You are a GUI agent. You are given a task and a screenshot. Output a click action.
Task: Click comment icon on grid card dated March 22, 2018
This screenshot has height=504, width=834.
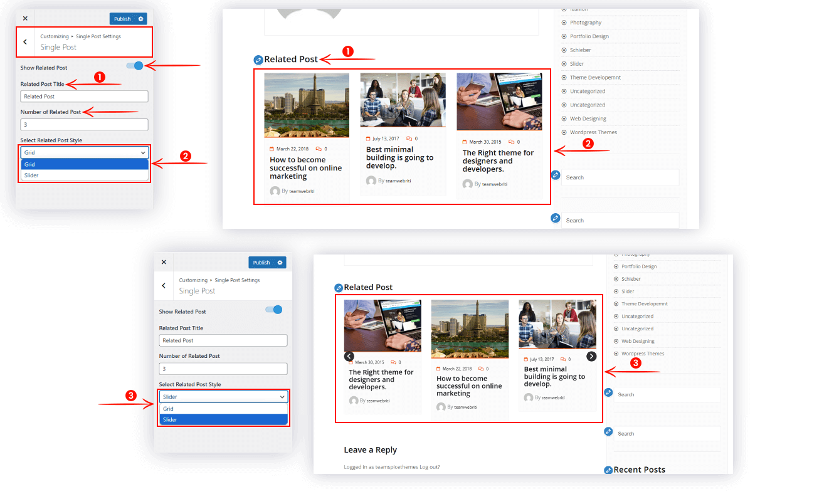tap(319, 149)
